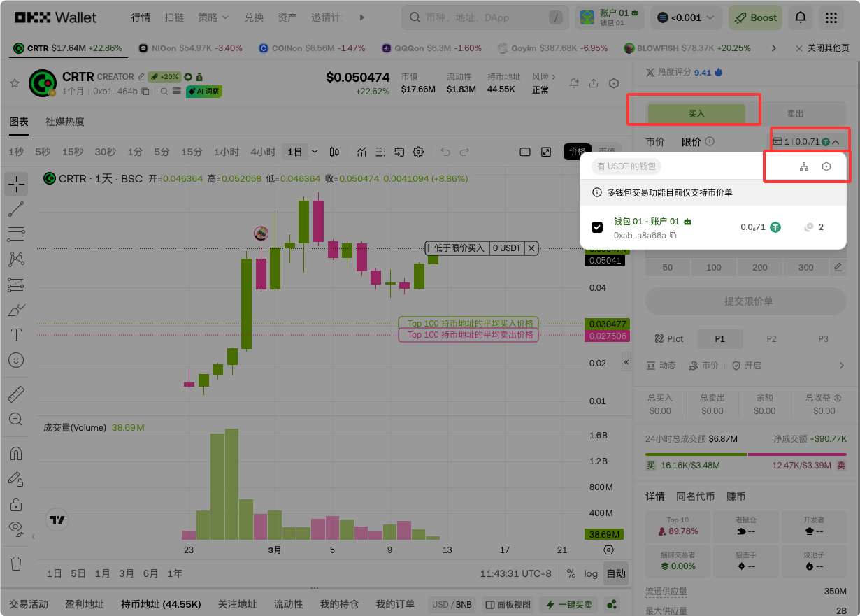
Task: Click the 一键买卖 button
Action: (x=570, y=604)
